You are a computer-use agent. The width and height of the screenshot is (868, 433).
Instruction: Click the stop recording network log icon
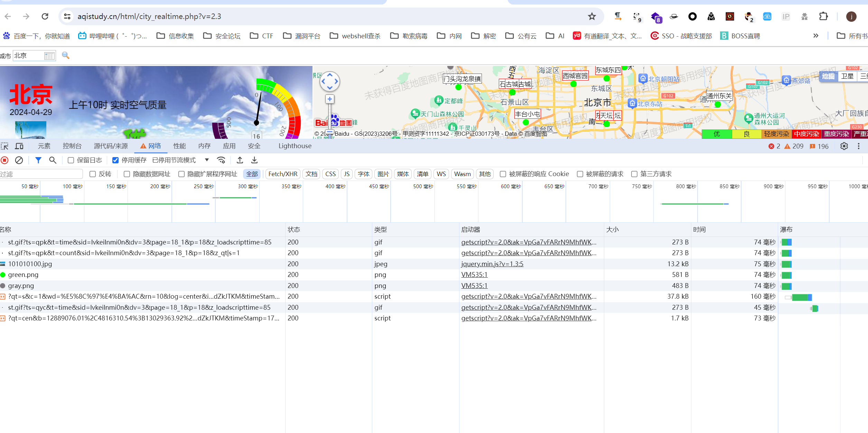[5, 160]
